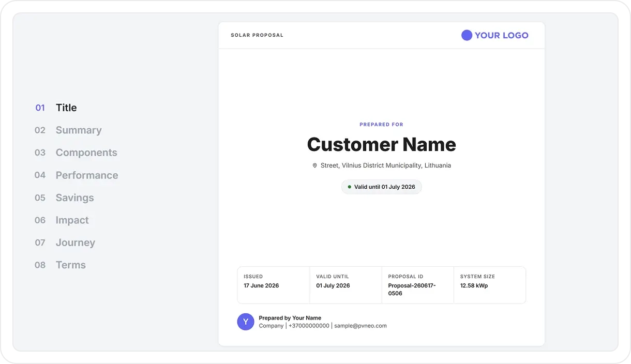
Task: Click the Customer Name heading
Action: 382,144
